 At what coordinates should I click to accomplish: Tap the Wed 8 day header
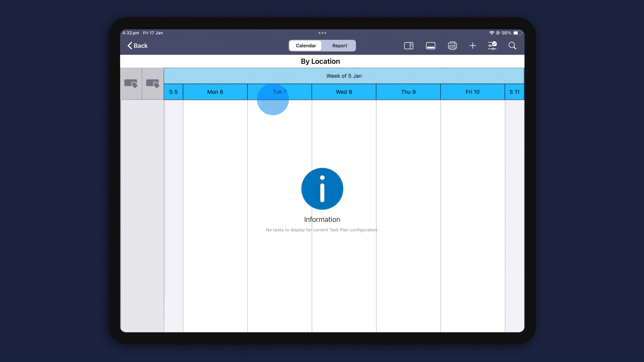click(344, 92)
